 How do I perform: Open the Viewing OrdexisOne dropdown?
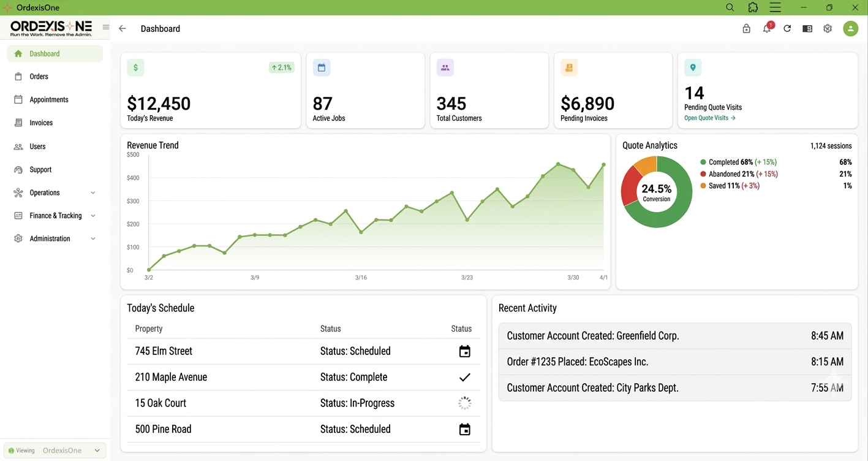coord(55,450)
